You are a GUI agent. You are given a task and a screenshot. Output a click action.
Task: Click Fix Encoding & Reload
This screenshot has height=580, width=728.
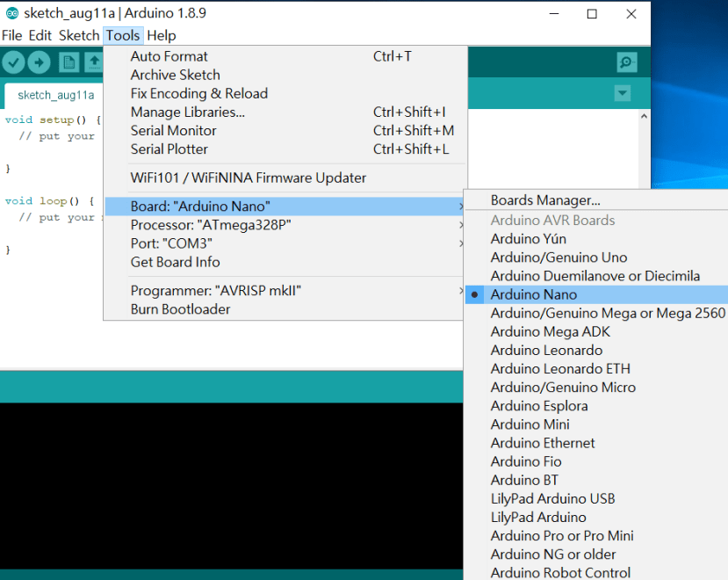[285, 93]
